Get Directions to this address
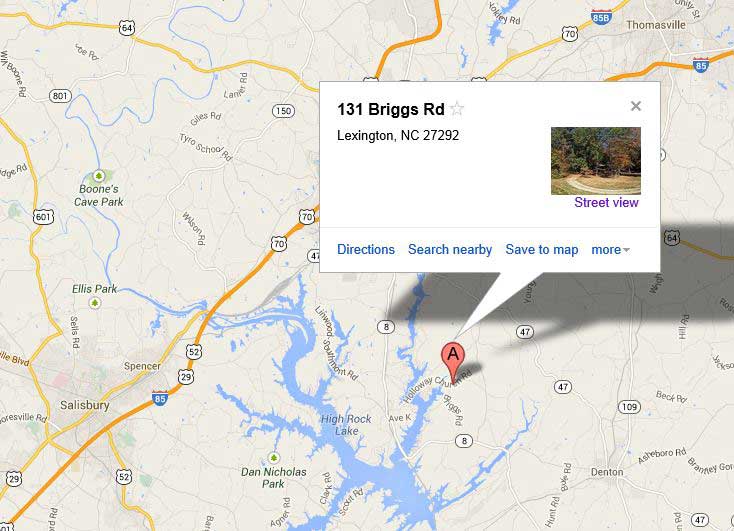 pyautogui.click(x=366, y=250)
